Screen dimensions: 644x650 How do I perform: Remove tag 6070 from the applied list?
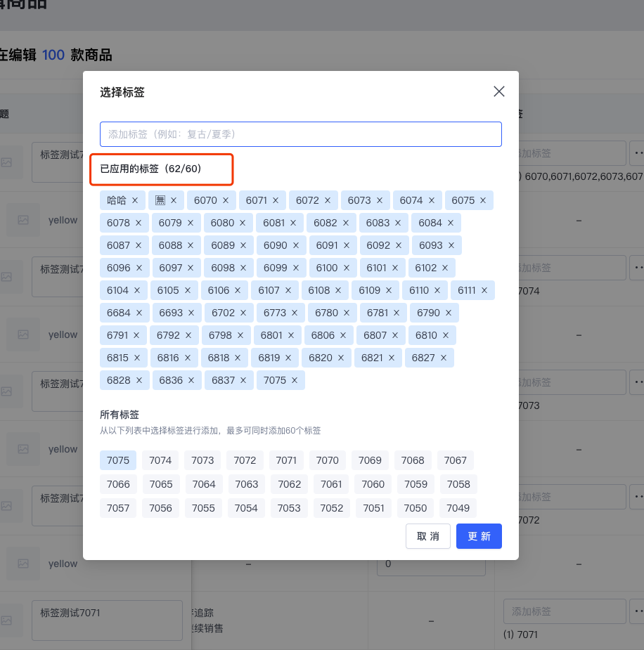[224, 200]
